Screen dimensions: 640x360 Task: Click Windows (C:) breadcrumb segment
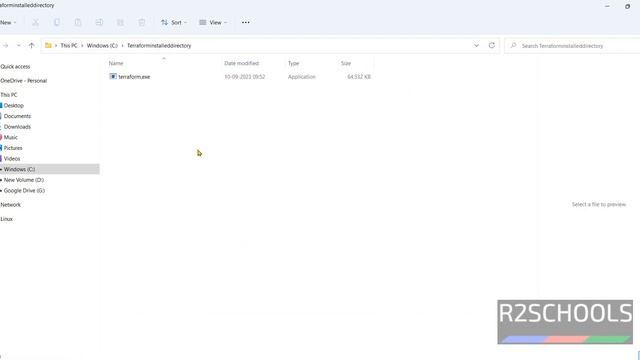102,46
